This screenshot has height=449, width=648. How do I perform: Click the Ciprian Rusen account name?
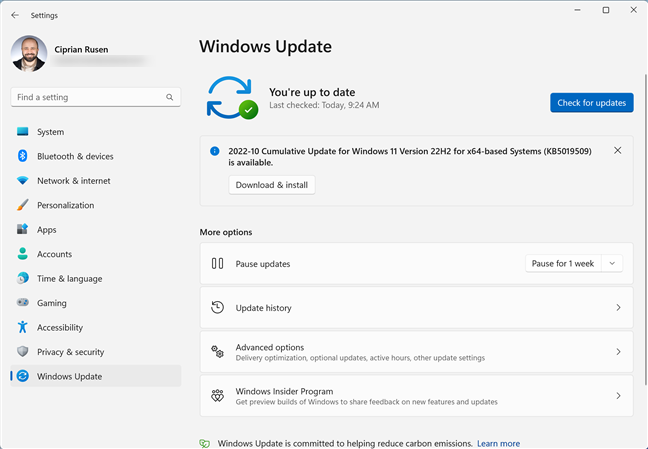[x=81, y=49]
